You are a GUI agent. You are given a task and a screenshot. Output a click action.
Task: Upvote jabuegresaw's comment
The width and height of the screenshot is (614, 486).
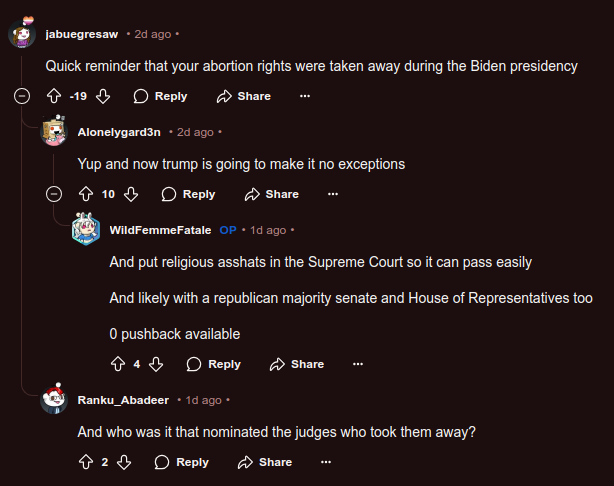click(x=54, y=96)
